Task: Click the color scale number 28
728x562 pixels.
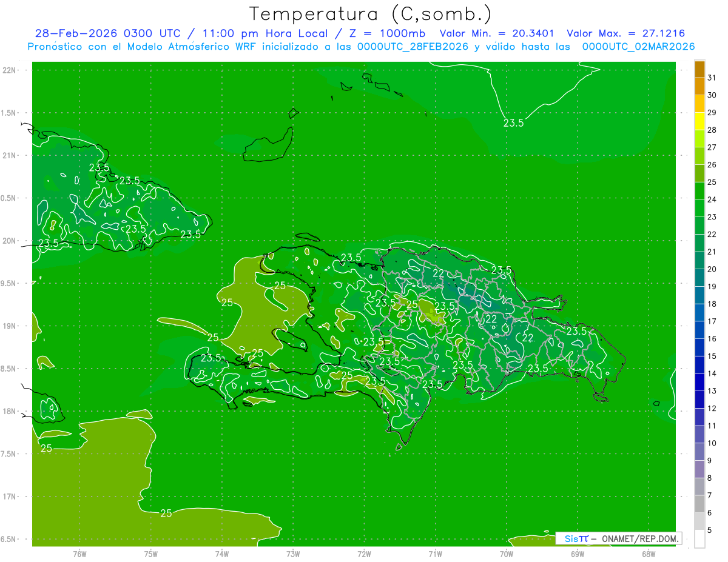Action: [712, 130]
